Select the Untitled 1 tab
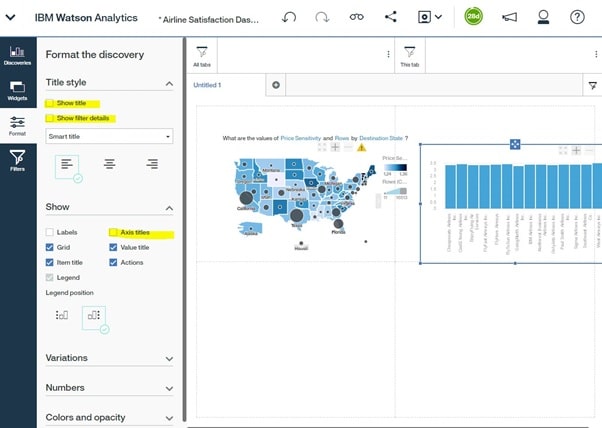This screenshot has width=602, height=428. (207, 85)
